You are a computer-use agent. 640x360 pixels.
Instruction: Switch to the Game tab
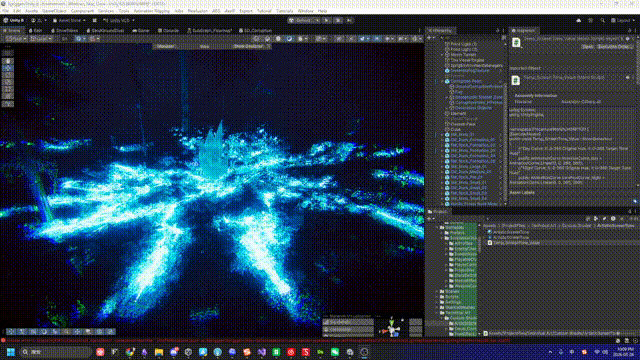[141, 30]
